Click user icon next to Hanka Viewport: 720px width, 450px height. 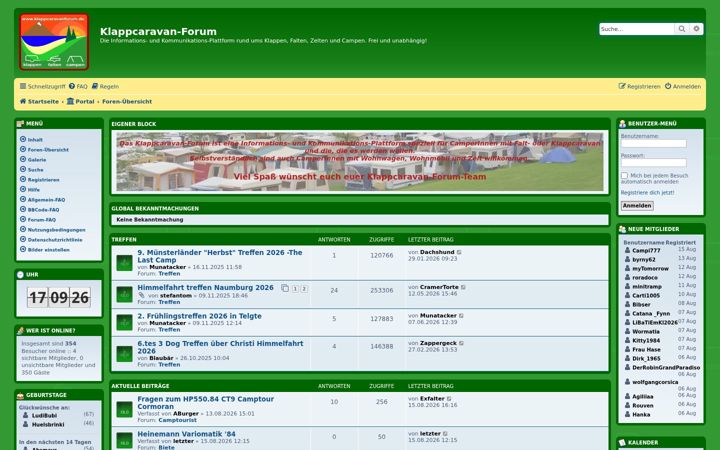[628, 415]
